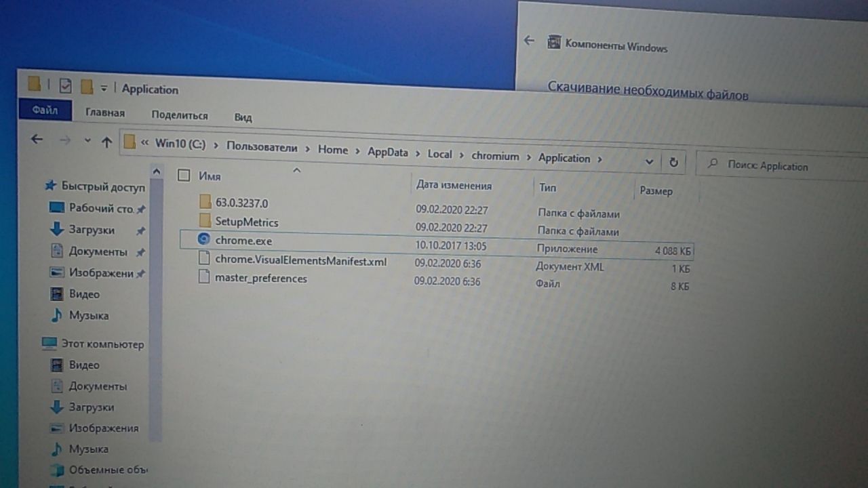Click the New folder icon in the quick access toolbar
This screenshot has width=868, height=488.
[x=86, y=87]
